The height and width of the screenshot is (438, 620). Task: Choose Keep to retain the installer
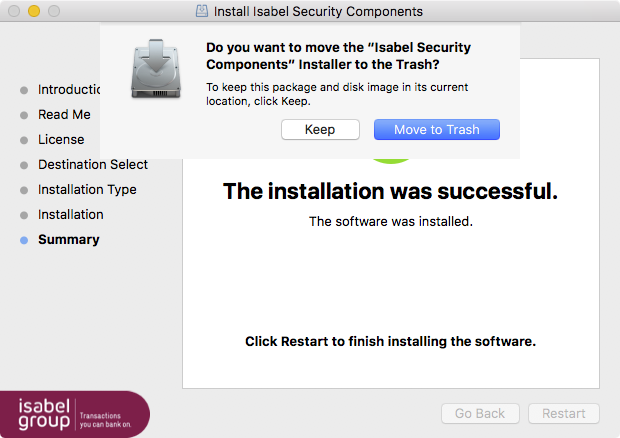pos(320,130)
